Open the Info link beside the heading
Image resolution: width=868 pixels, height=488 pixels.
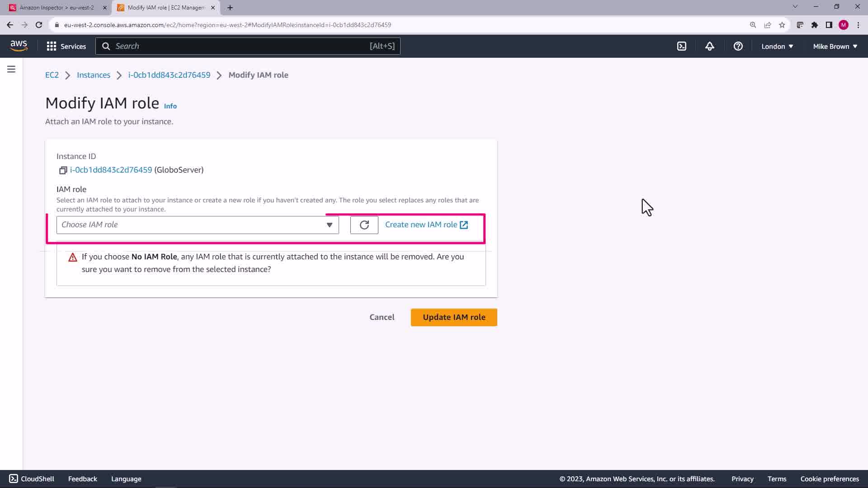pyautogui.click(x=170, y=106)
